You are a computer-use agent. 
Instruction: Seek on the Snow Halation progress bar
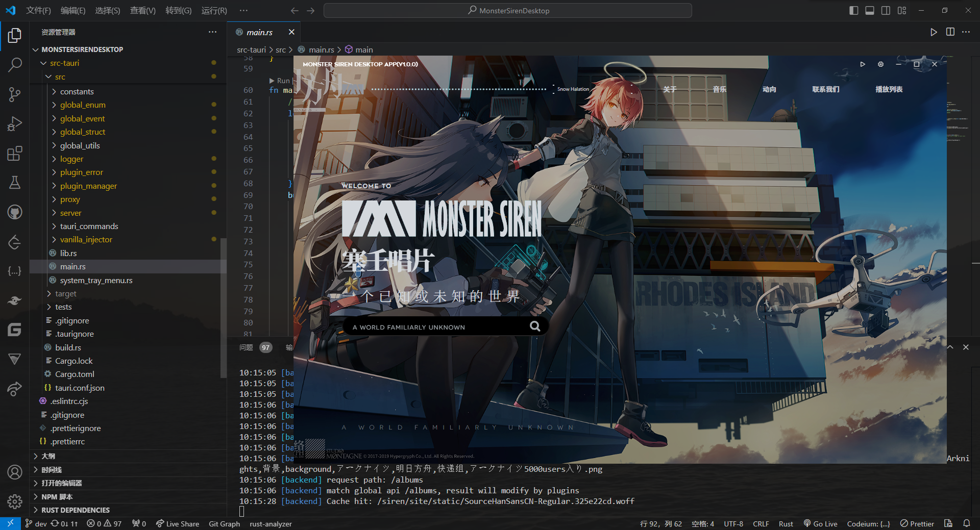pos(459,89)
